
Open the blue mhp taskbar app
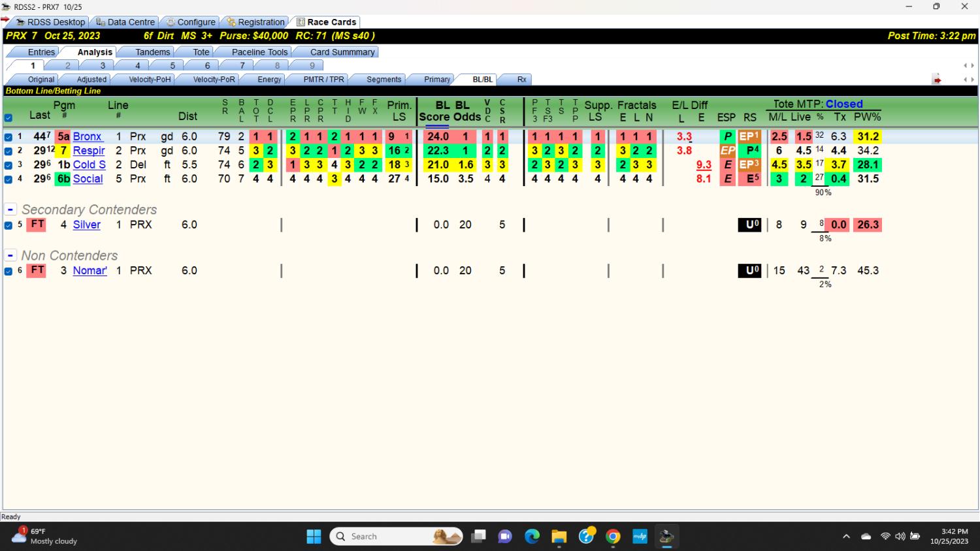(x=640, y=537)
